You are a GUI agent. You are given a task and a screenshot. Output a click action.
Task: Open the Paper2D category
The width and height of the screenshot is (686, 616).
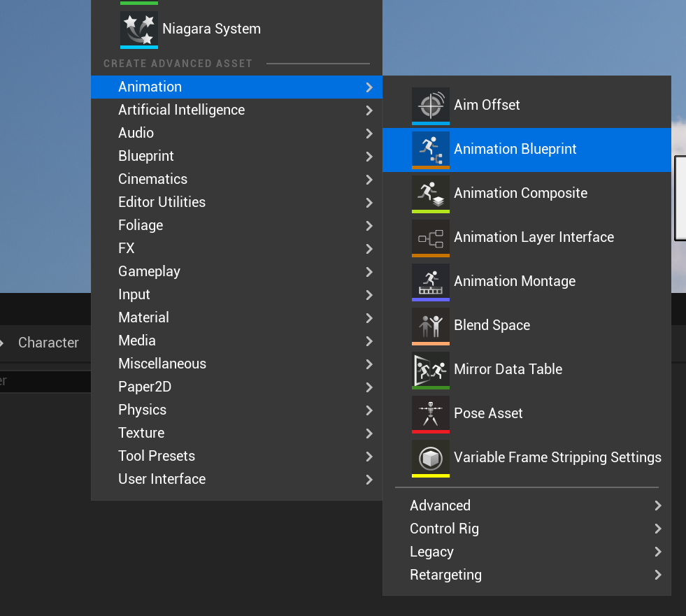[x=236, y=387]
